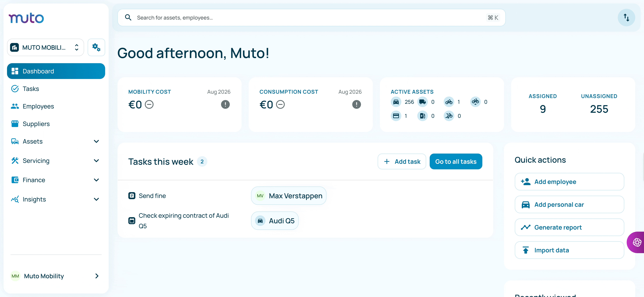Open Tasks in the sidebar
The width and height of the screenshot is (644, 297).
tap(56, 89)
